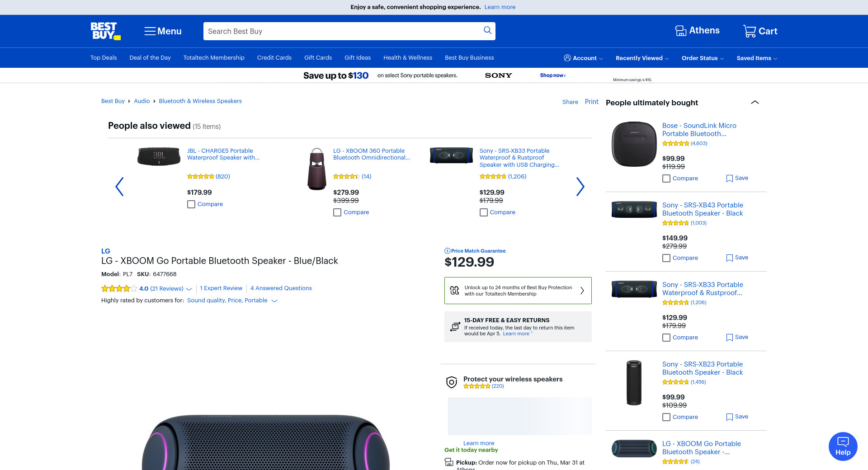Collapse the People ultimately bought panel

(755, 103)
